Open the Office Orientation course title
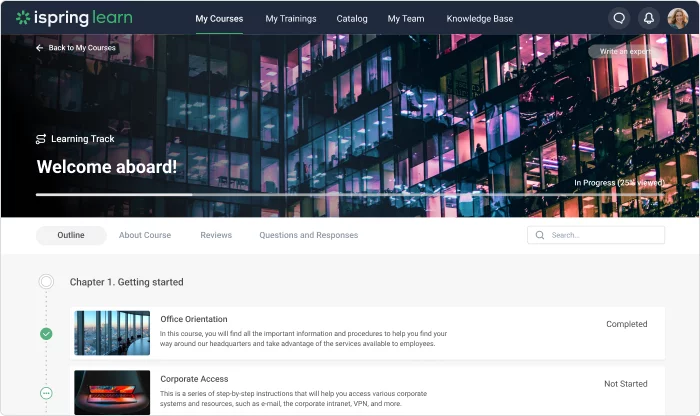The width and height of the screenshot is (700, 416). (194, 319)
